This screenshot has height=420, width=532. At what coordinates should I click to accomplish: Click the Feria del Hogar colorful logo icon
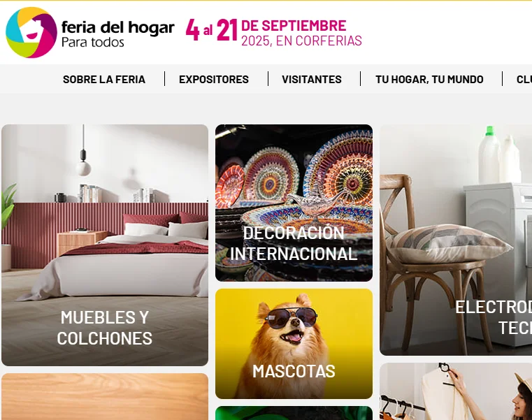click(x=31, y=33)
